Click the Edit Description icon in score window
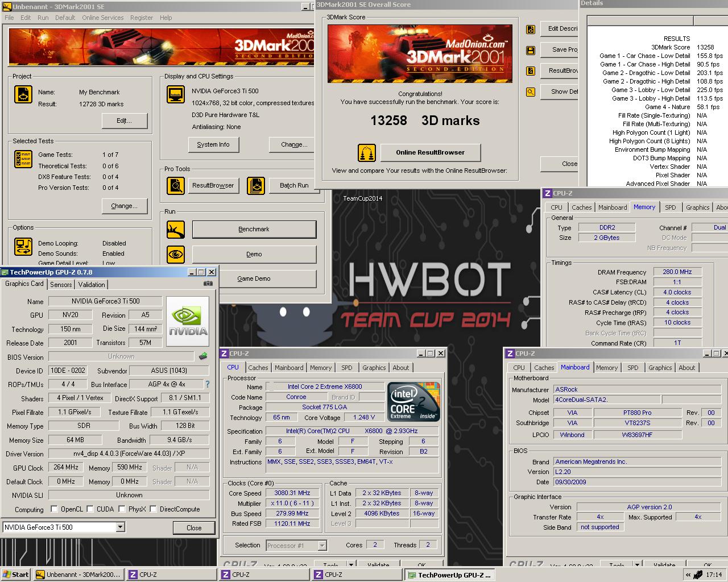This screenshot has height=582, width=728. coord(531,30)
